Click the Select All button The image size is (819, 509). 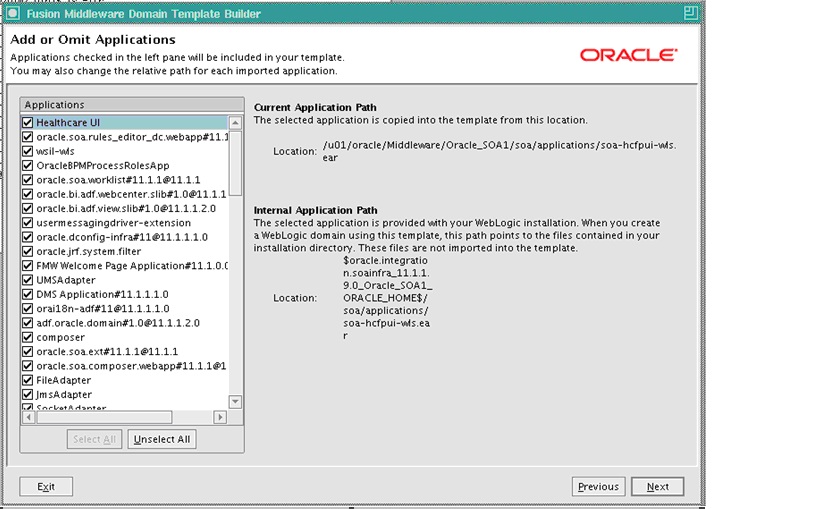click(x=95, y=439)
